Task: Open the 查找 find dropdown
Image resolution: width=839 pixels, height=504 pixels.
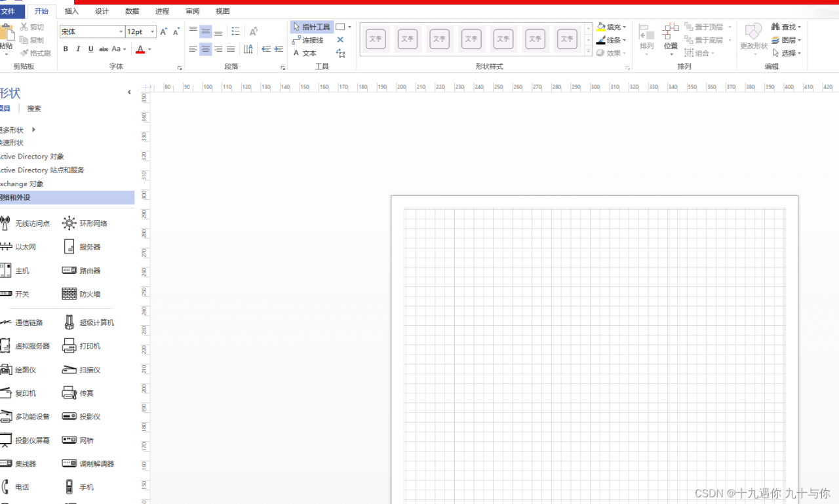Action: coord(786,27)
